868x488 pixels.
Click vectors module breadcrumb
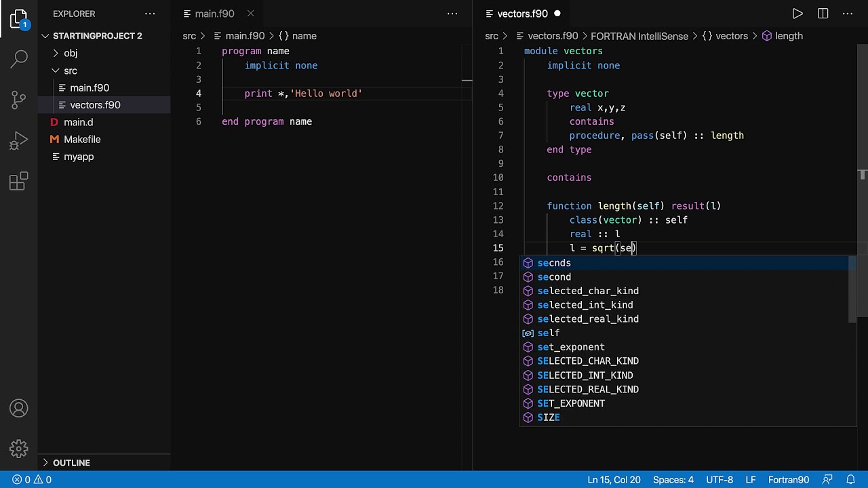click(725, 36)
